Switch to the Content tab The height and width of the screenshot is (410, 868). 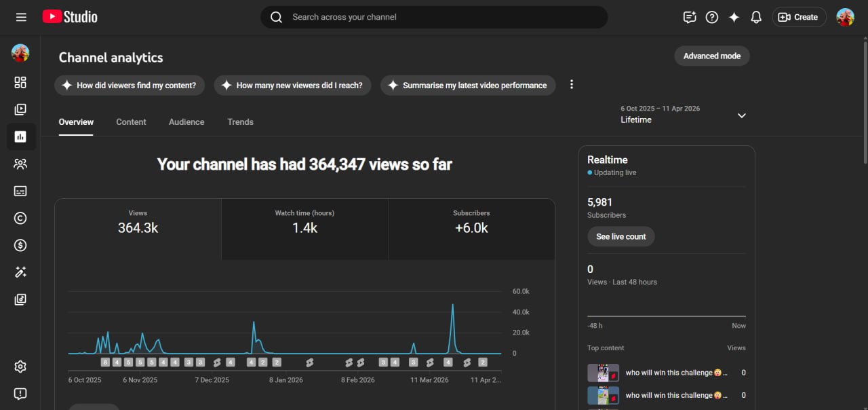pyautogui.click(x=131, y=122)
